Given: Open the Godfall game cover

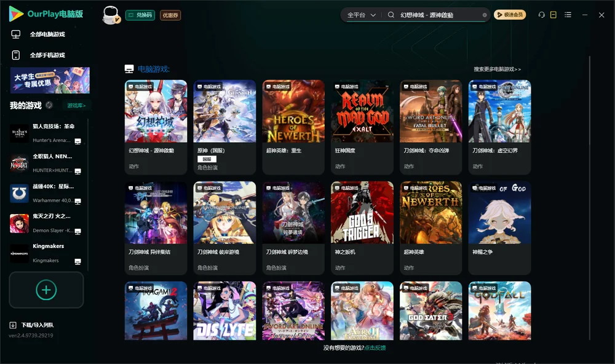Looking at the screenshot, I should click(499, 311).
